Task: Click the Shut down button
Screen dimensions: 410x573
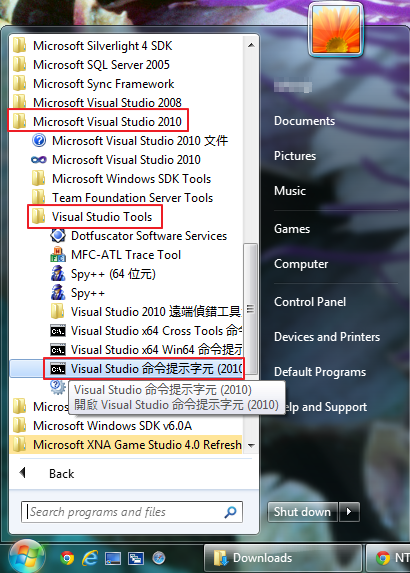Action: (x=302, y=512)
